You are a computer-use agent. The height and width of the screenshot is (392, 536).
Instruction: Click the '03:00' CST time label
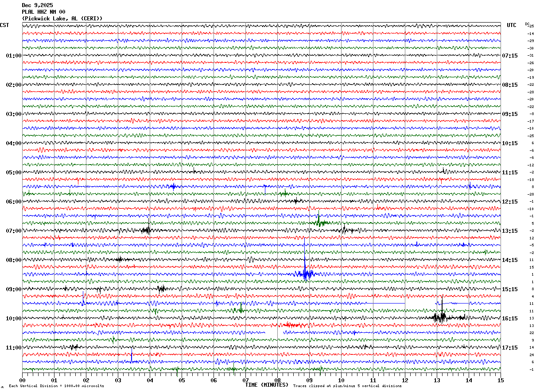14,114
